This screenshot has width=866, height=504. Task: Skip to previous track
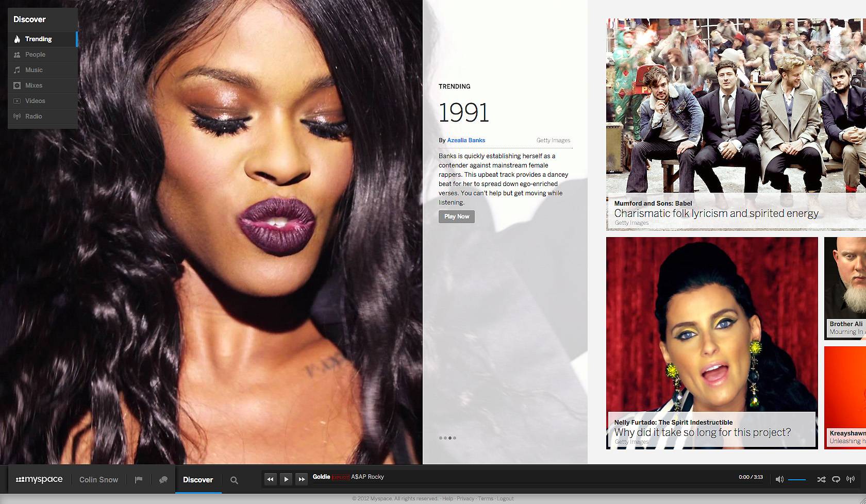pos(270,479)
